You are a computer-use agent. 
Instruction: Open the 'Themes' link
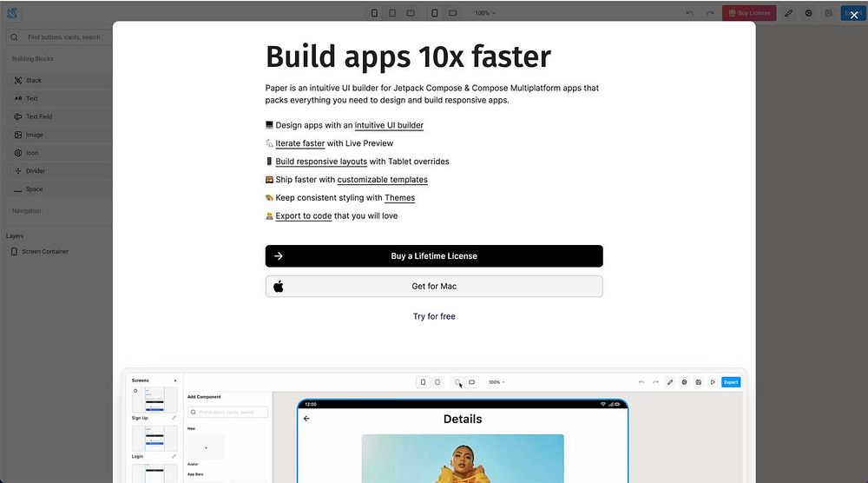pyautogui.click(x=399, y=198)
